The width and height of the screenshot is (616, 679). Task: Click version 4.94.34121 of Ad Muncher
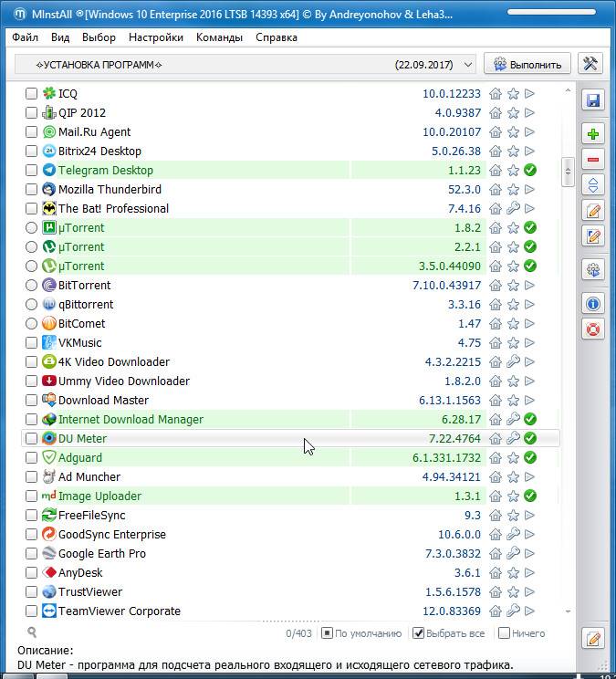click(x=451, y=476)
